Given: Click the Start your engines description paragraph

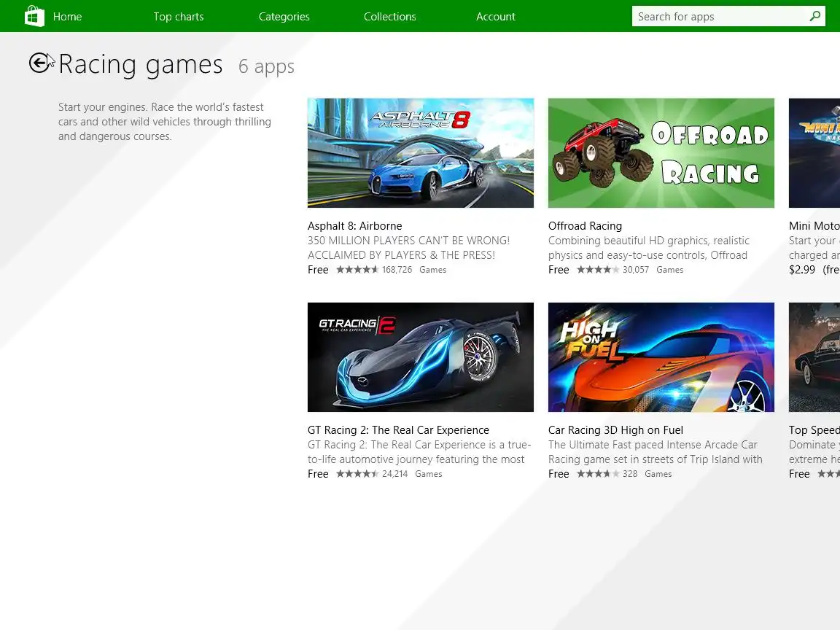Looking at the screenshot, I should pos(165,122).
